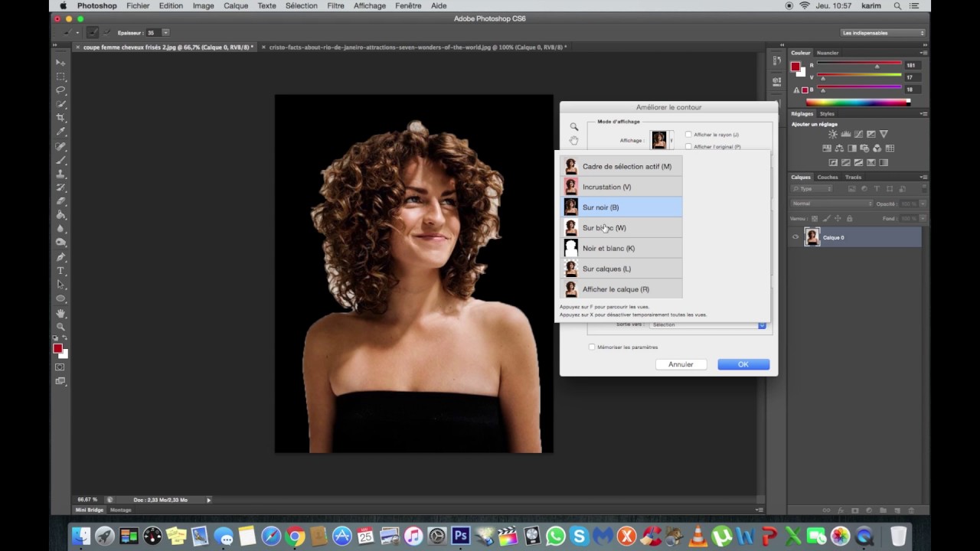Select the Healing Brush tool
The image size is (980, 551).
(x=60, y=146)
